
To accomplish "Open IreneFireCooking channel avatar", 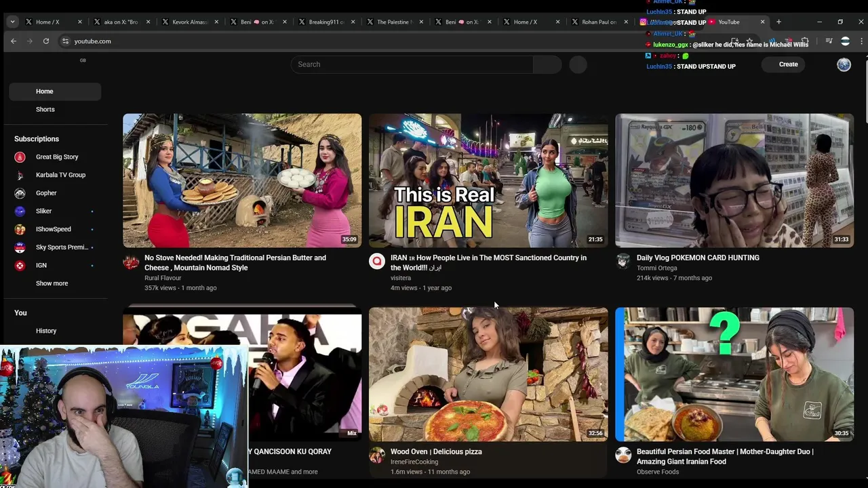I will point(377,455).
